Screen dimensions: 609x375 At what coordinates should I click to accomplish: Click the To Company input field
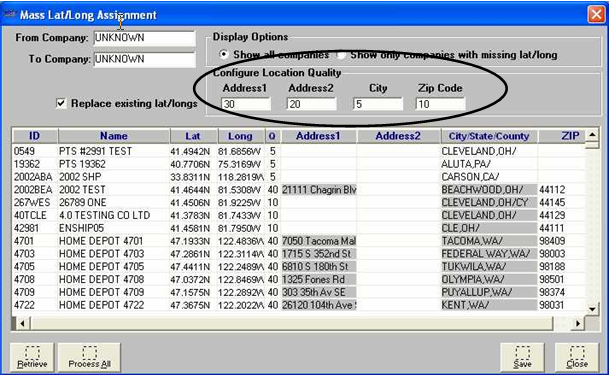144,59
